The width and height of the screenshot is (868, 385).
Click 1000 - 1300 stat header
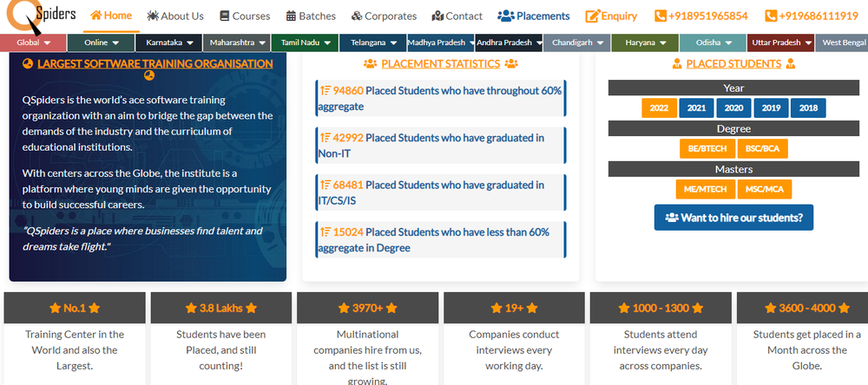pos(661,308)
